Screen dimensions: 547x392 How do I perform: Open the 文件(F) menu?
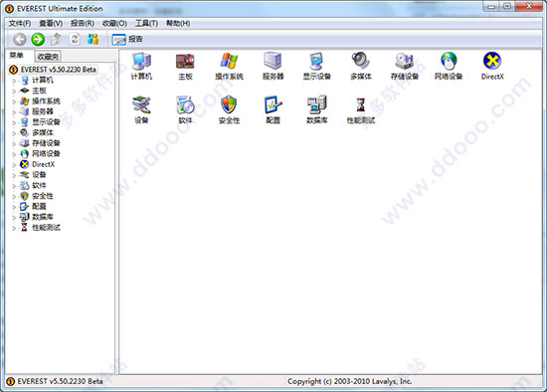point(20,23)
